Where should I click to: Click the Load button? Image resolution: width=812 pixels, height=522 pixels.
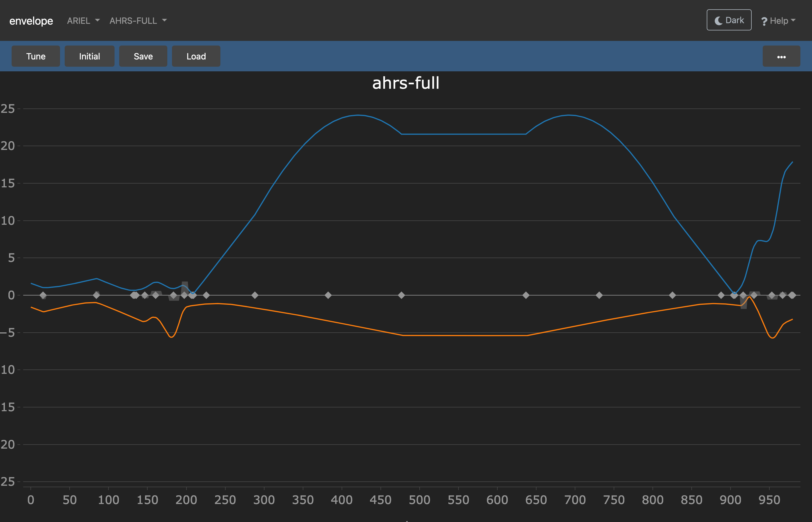click(x=196, y=56)
